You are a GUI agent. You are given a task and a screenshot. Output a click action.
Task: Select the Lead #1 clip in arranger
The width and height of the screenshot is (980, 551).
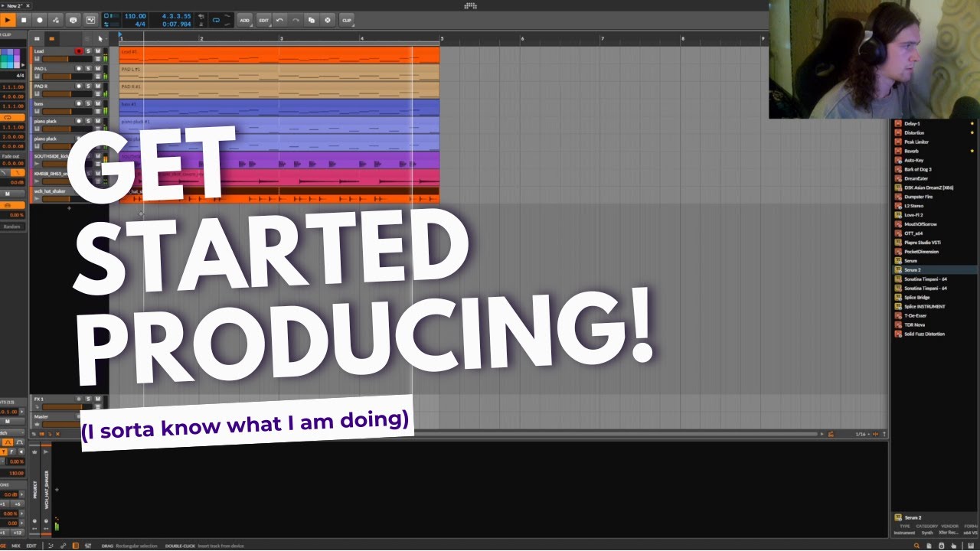(279, 55)
